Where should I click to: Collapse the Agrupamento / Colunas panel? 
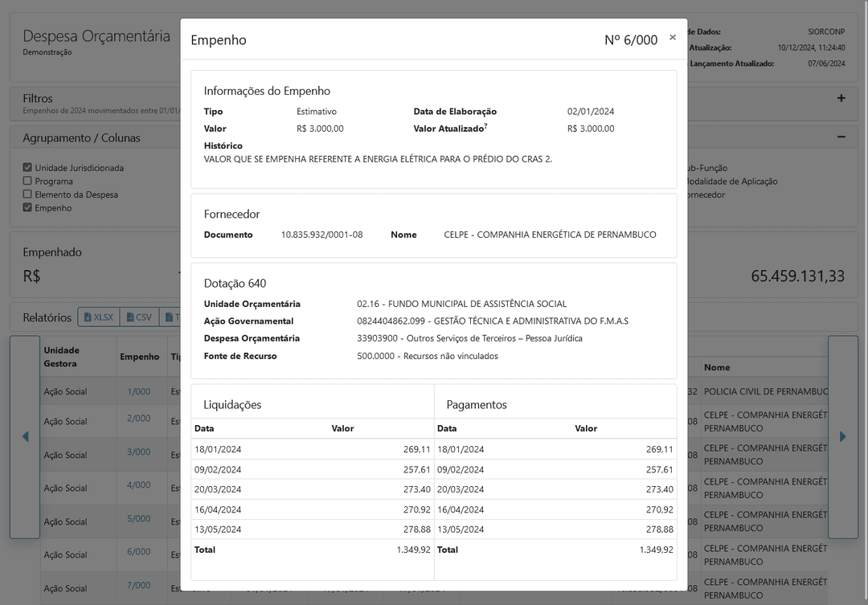(841, 137)
